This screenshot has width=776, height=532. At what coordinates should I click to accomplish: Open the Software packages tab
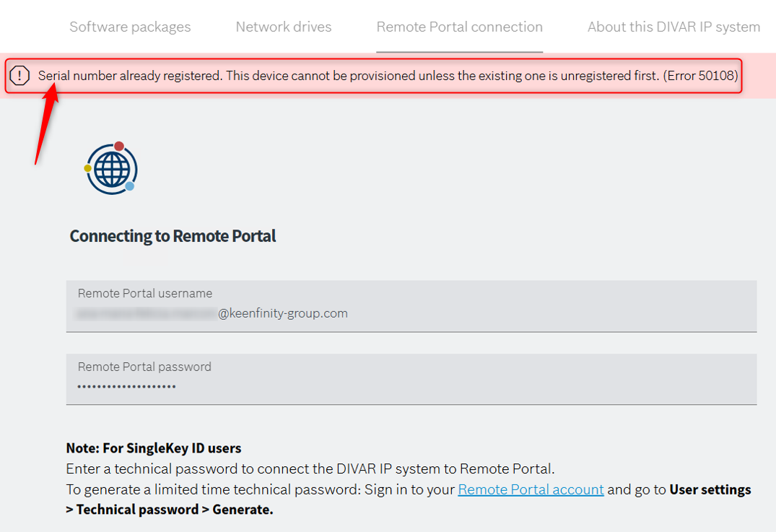(130, 27)
